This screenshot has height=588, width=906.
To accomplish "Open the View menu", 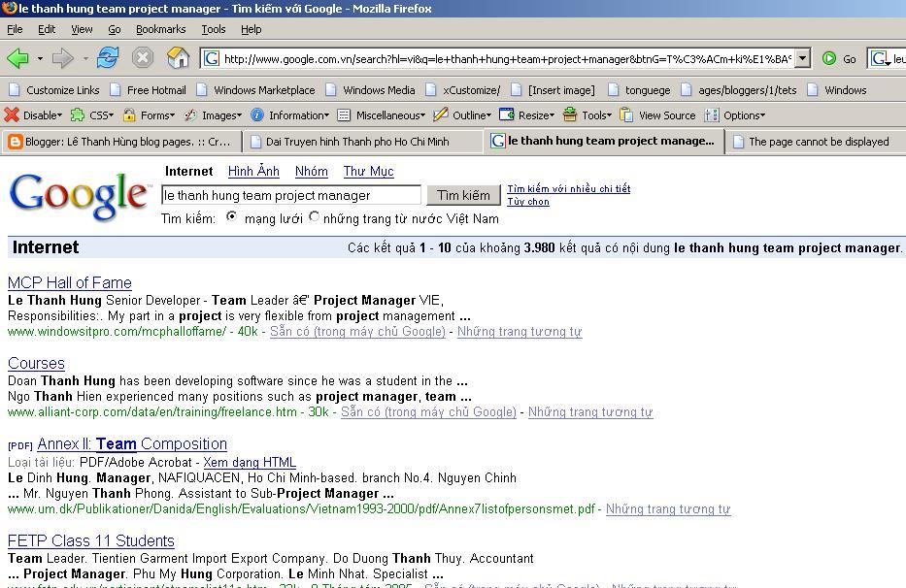I will (82, 29).
